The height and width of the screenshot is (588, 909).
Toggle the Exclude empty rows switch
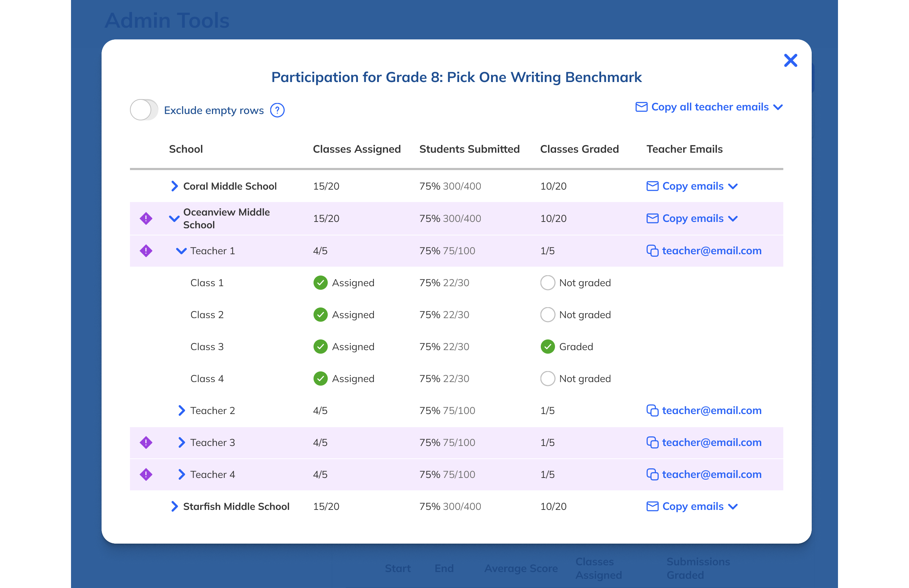pyautogui.click(x=143, y=110)
